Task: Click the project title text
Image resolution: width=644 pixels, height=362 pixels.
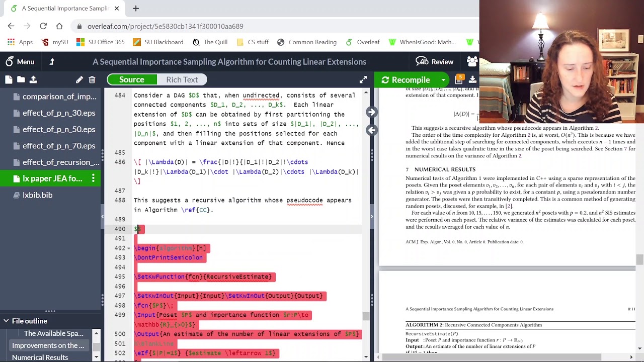Action: point(229,62)
